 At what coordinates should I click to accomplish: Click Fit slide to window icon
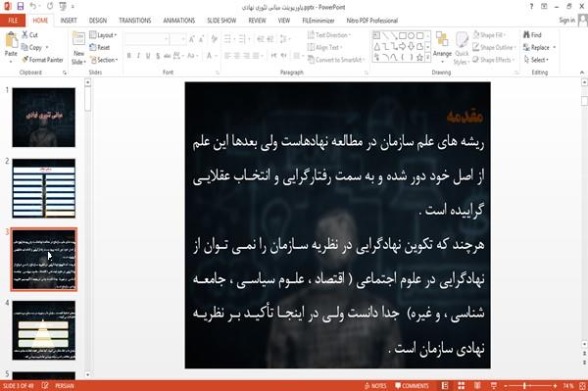[x=582, y=386]
